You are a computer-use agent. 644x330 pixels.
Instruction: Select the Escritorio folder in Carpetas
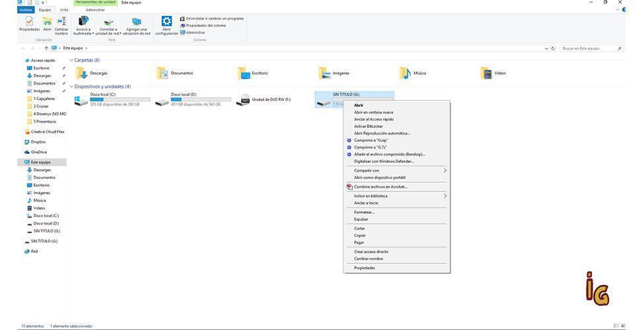pos(253,73)
